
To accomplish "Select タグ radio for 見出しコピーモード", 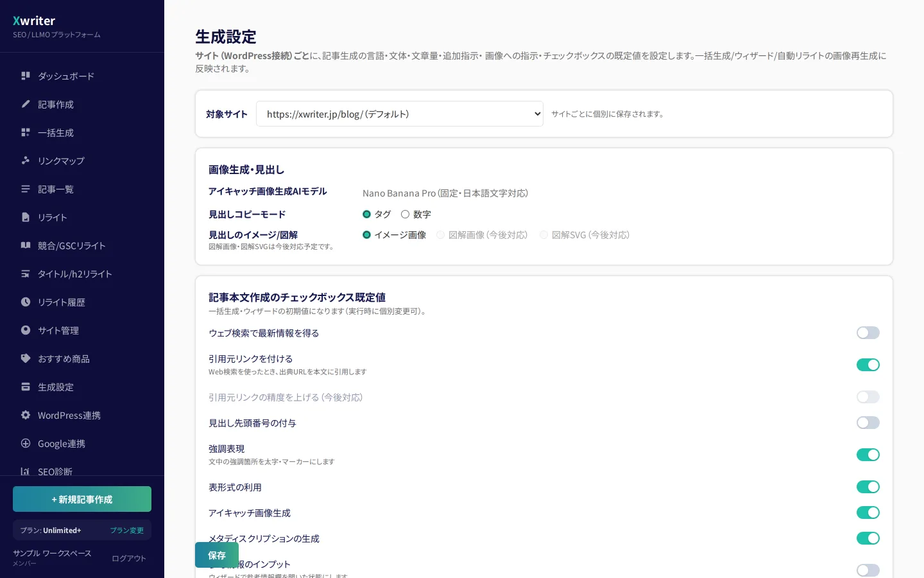I will coord(366,215).
